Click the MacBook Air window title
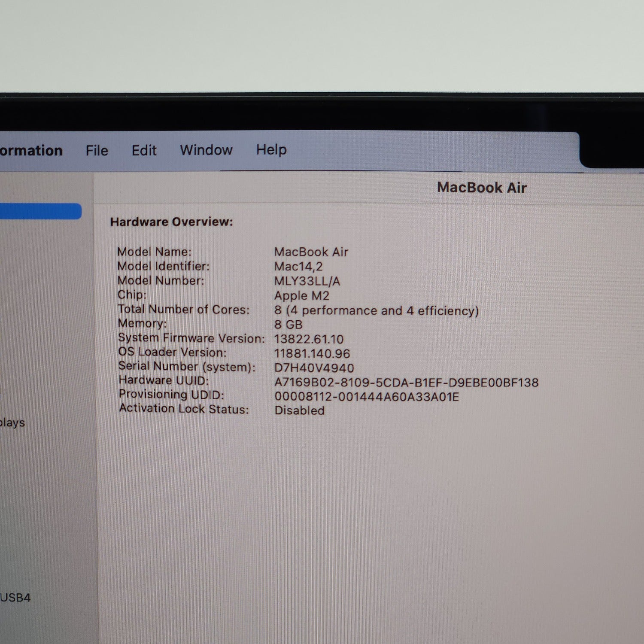644x644 pixels. pos(482,188)
